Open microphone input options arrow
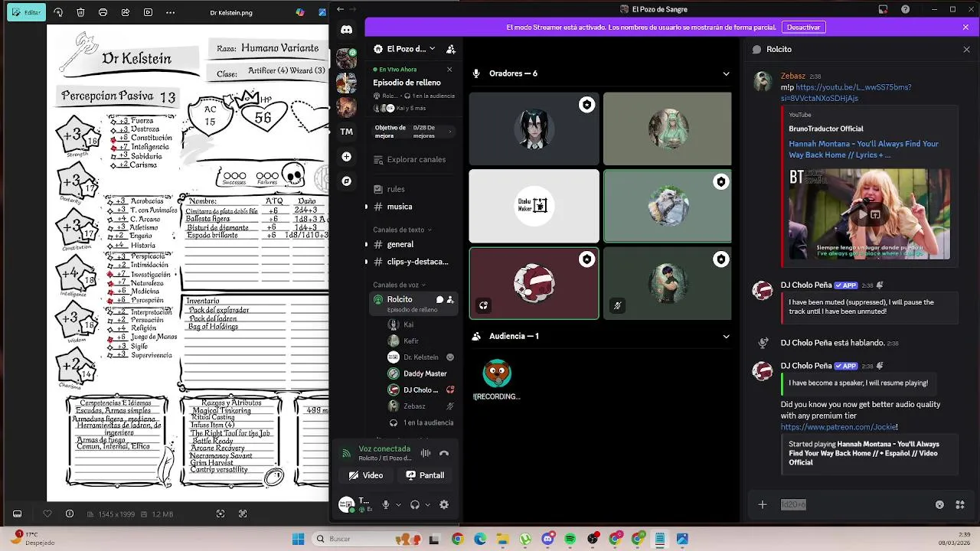 click(x=398, y=504)
